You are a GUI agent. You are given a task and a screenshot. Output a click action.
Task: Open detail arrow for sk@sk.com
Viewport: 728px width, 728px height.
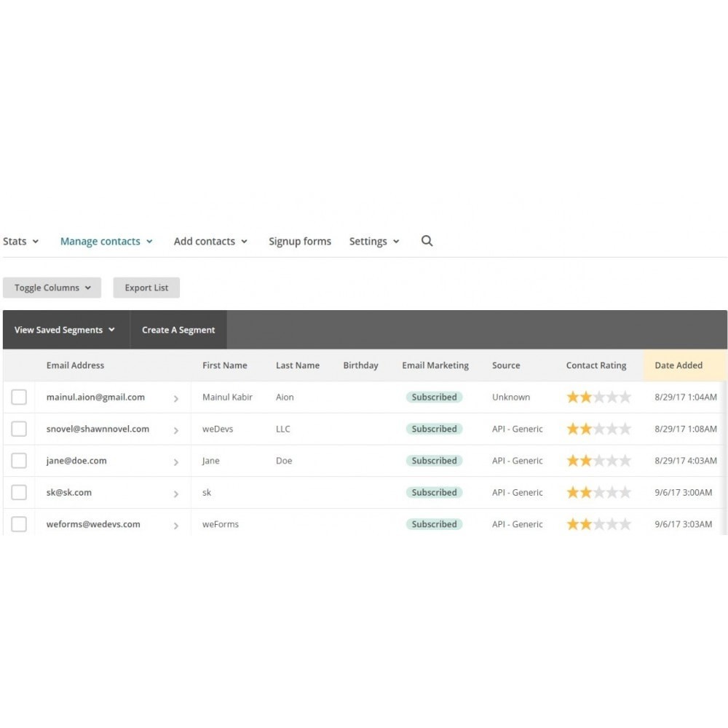[x=176, y=494]
